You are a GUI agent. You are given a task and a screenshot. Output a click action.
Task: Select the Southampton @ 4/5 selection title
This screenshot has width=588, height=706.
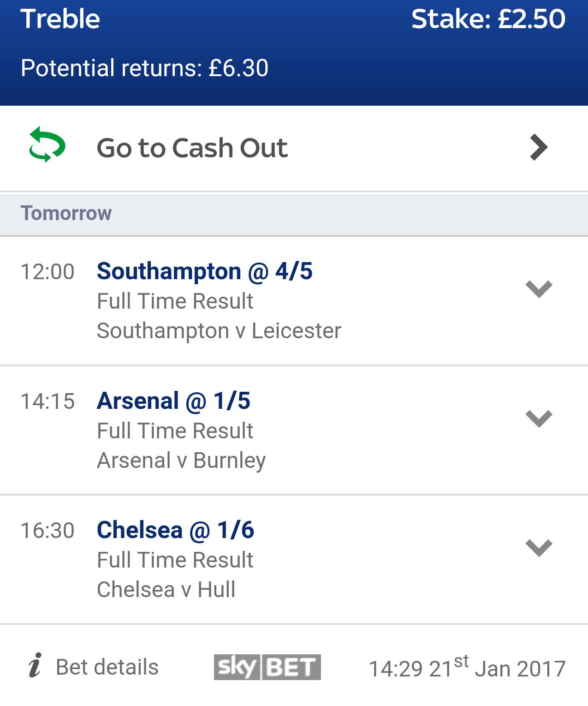[204, 271]
